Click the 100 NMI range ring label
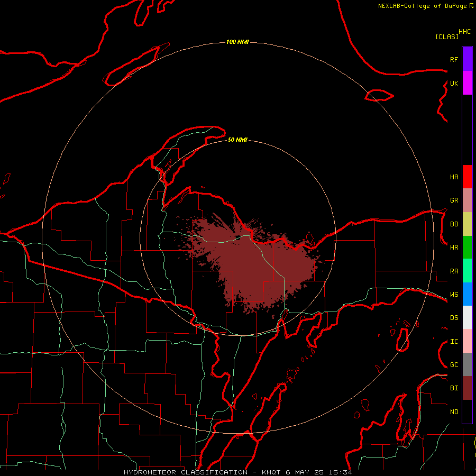 [237, 42]
